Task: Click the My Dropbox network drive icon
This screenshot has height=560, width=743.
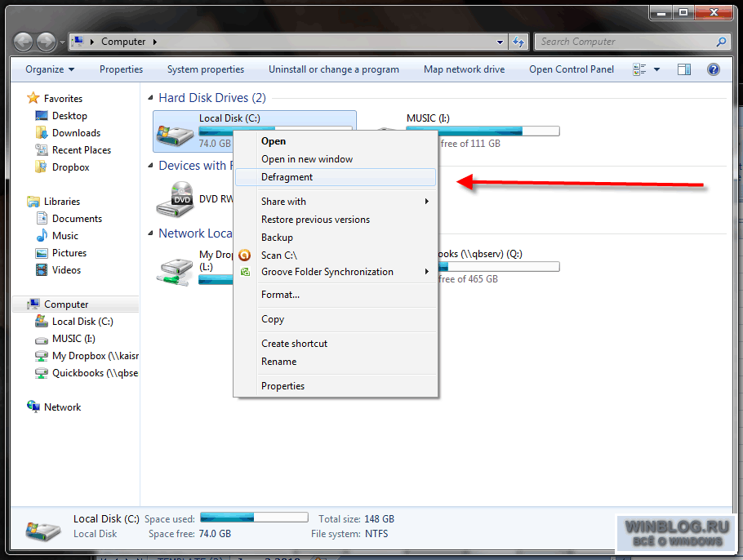Action: pos(176,271)
